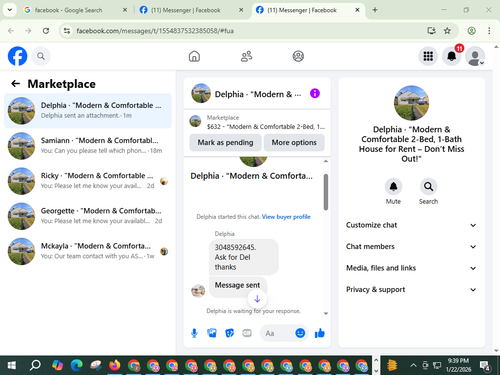This screenshot has height=375, width=500.
Task: Click the chat messages scrollbar thumb
Action: [326, 192]
